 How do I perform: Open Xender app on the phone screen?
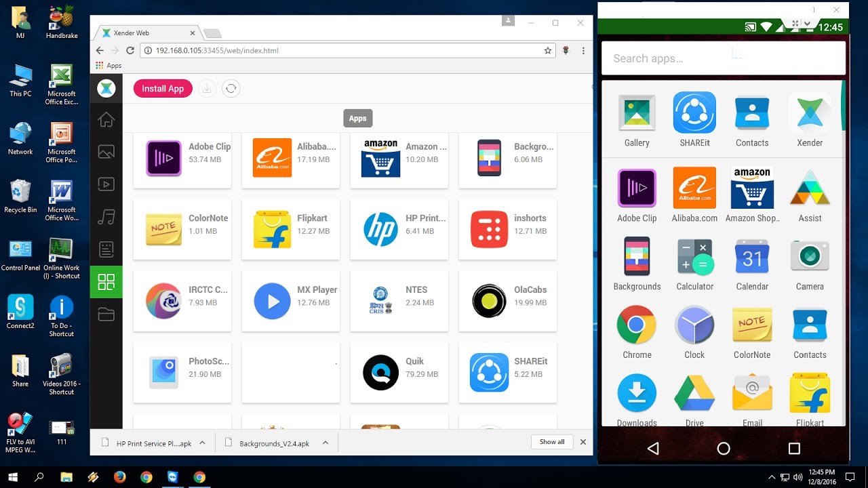[x=810, y=121]
